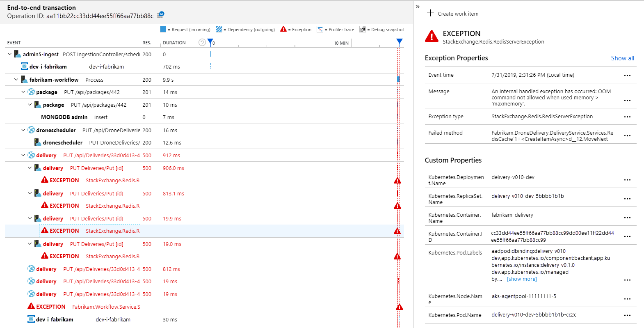Viewport: 644px width, 328px height.
Task: Click the bottom dev-i-fabrikam message icon
Action: [31, 319]
